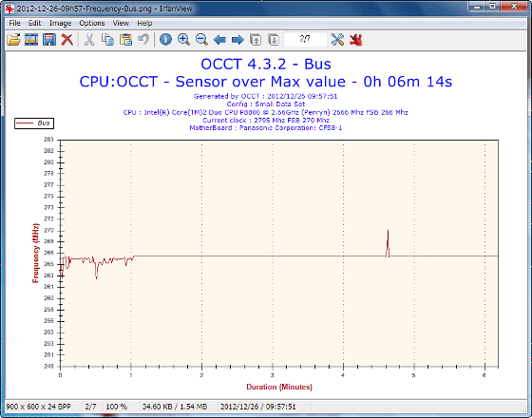Click the Copy icon in toolbar

click(x=107, y=40)
